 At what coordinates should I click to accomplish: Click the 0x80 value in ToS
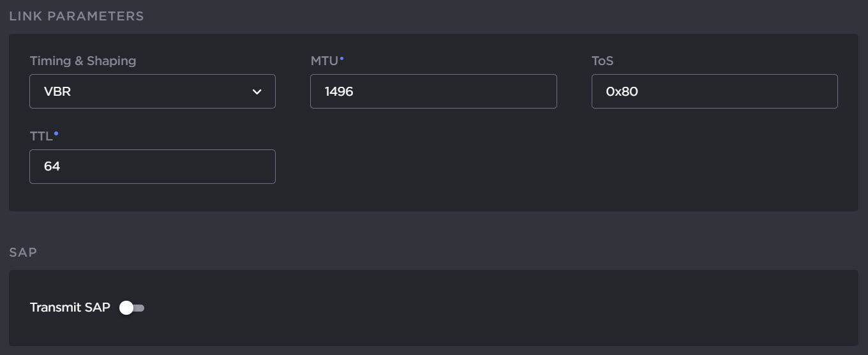622,92
